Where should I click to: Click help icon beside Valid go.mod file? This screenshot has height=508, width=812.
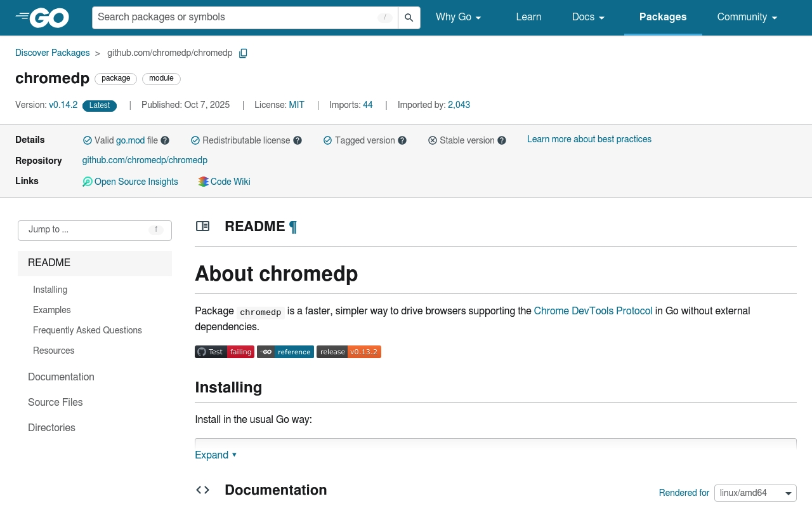165,140
